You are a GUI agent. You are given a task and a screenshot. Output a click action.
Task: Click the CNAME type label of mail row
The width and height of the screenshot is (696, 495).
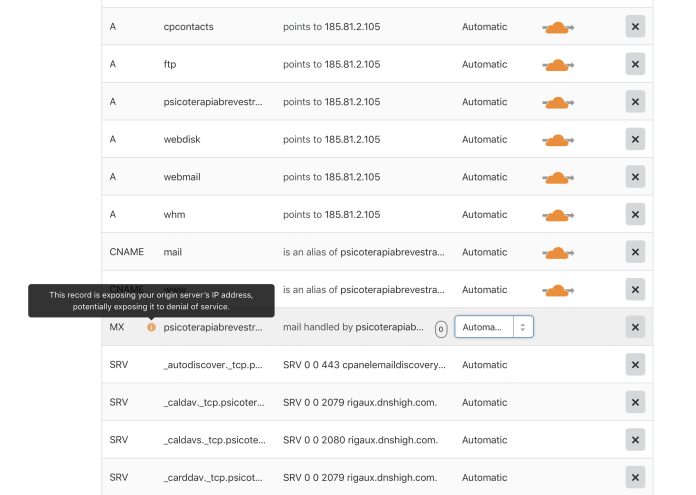127,252
